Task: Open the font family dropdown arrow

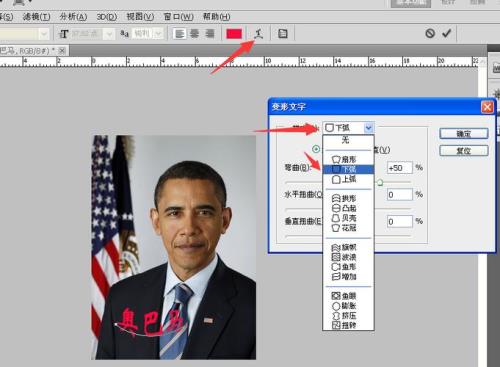Action: [x=44, y=34]
